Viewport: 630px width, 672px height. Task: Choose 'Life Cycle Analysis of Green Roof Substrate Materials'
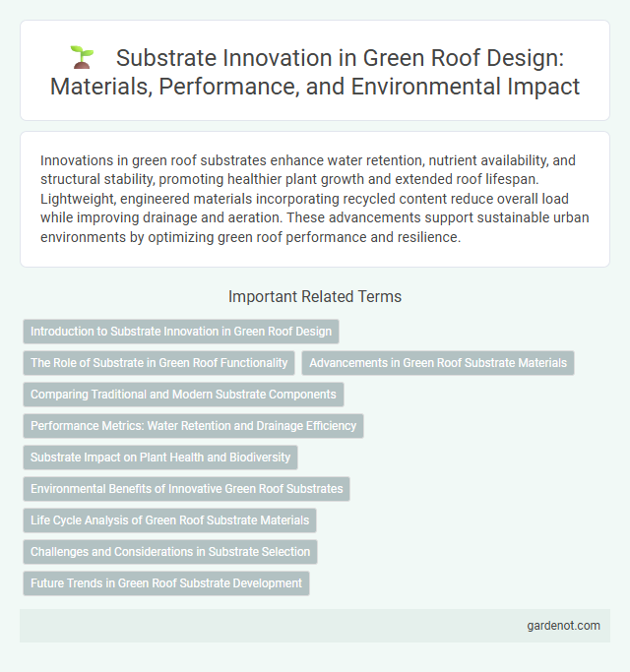click(x=170, y=520)
